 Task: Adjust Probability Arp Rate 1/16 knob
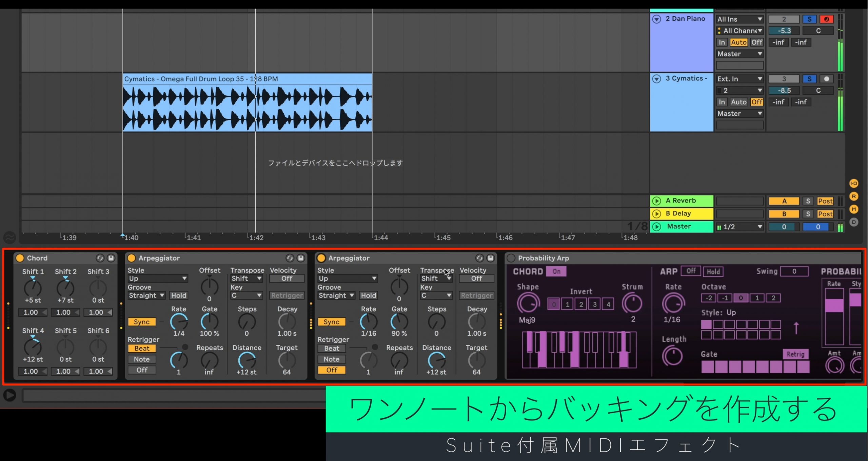point(673,303)
